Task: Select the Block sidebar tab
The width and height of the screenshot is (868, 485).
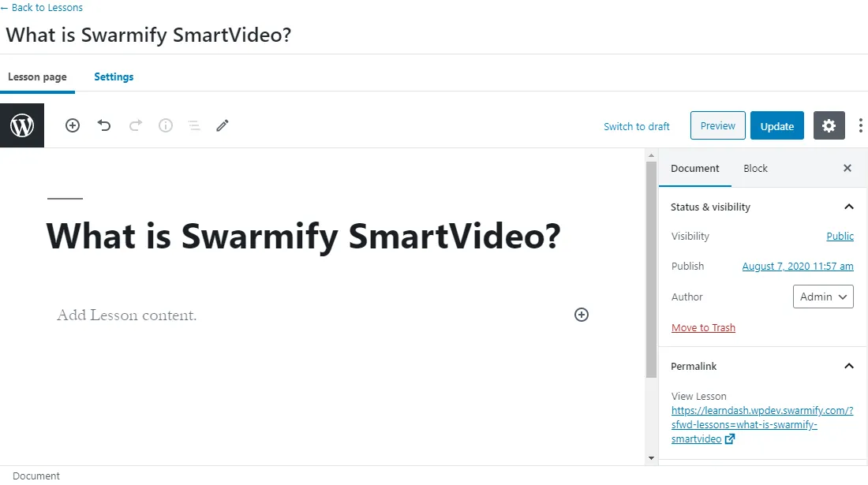Action: pyautogui.click(x=756, y=168)
